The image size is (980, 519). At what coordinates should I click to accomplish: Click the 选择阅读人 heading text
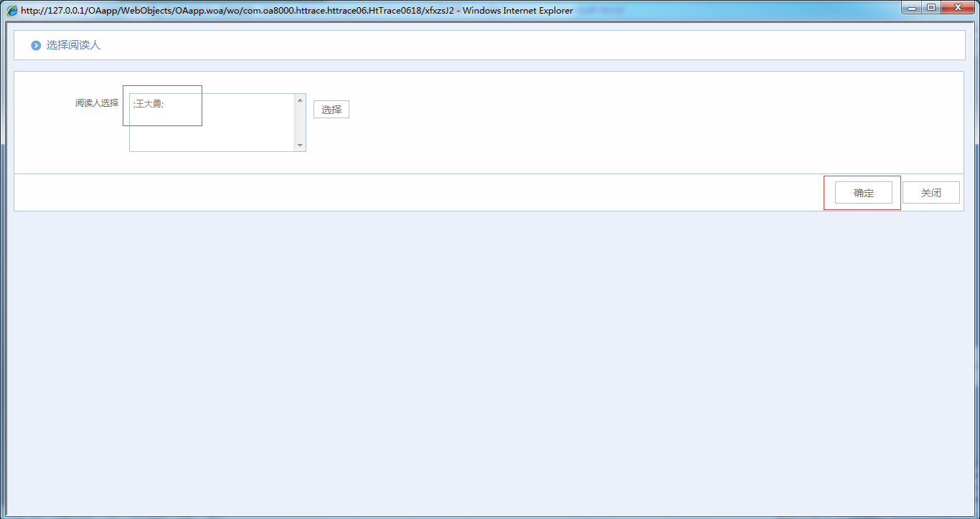[73, 45]
